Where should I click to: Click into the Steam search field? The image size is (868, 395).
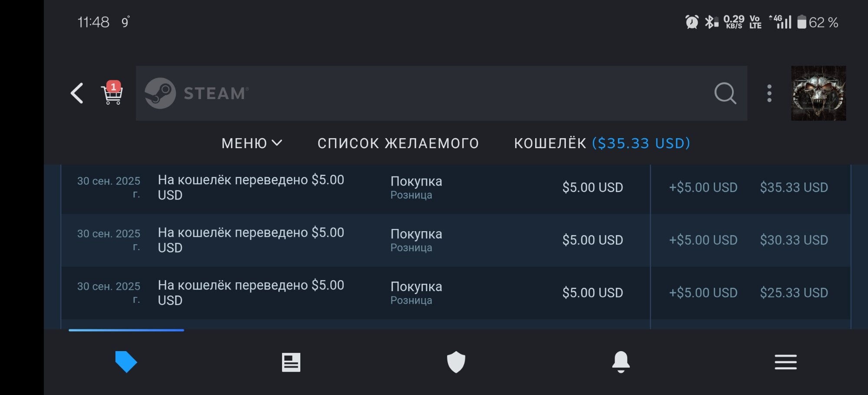pyautogui.click(x=434, y=93)
